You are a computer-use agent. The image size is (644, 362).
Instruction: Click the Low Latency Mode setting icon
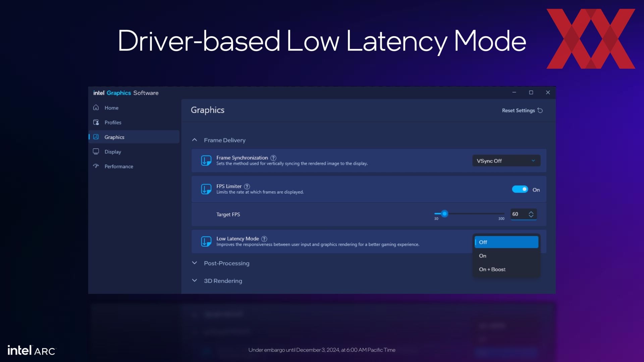(206, 241)
